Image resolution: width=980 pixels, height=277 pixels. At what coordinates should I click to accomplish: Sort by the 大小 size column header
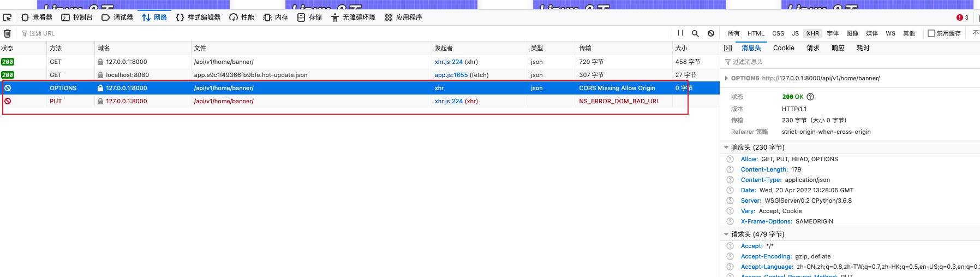696,48
